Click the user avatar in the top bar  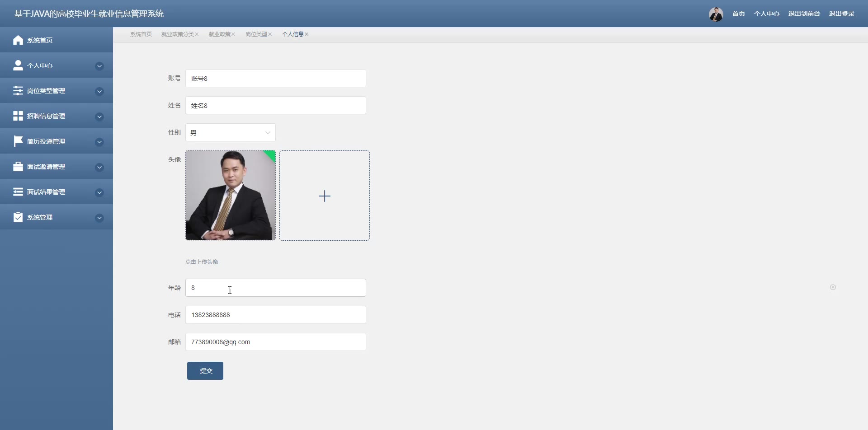716,14
